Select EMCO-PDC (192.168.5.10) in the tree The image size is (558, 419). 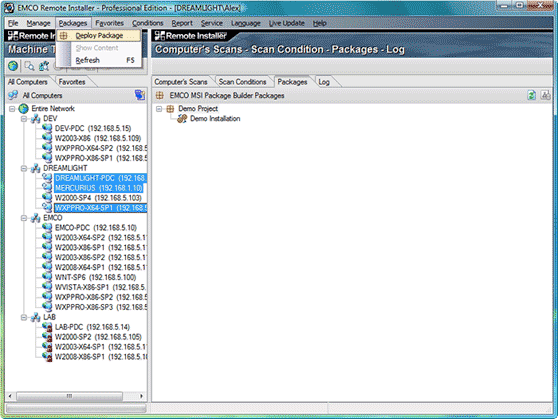coord(96,227)
